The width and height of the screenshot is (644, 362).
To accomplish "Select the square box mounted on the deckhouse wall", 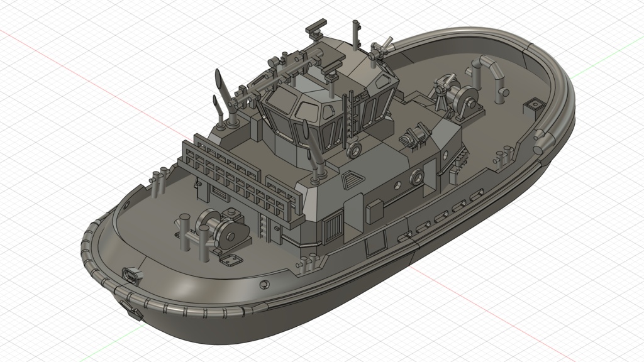I will 375,212.
